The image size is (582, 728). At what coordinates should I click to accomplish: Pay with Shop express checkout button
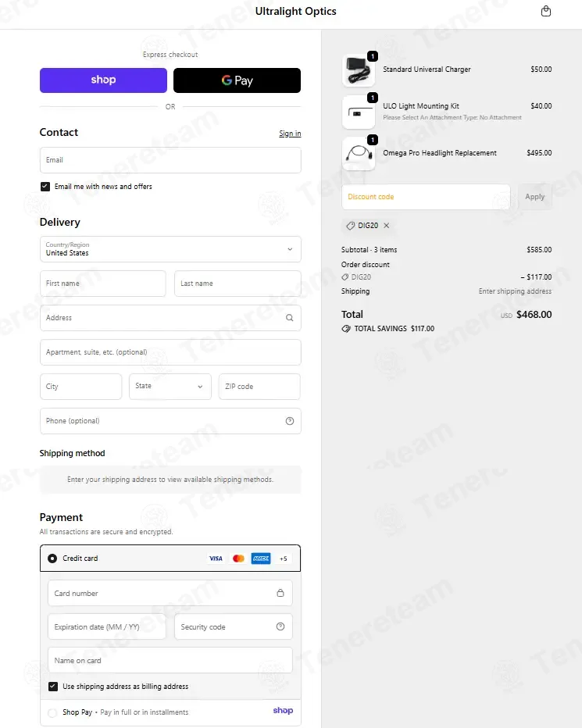tap(103, 80)
